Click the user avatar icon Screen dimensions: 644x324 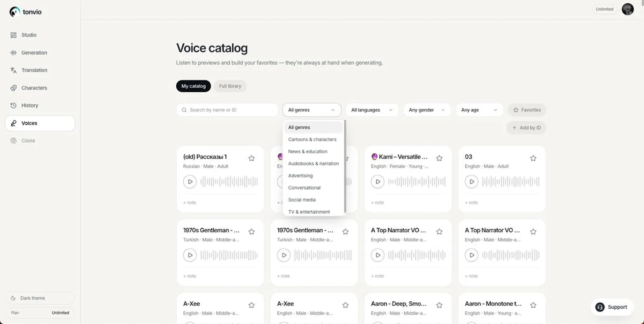click(x=627, y=9)
